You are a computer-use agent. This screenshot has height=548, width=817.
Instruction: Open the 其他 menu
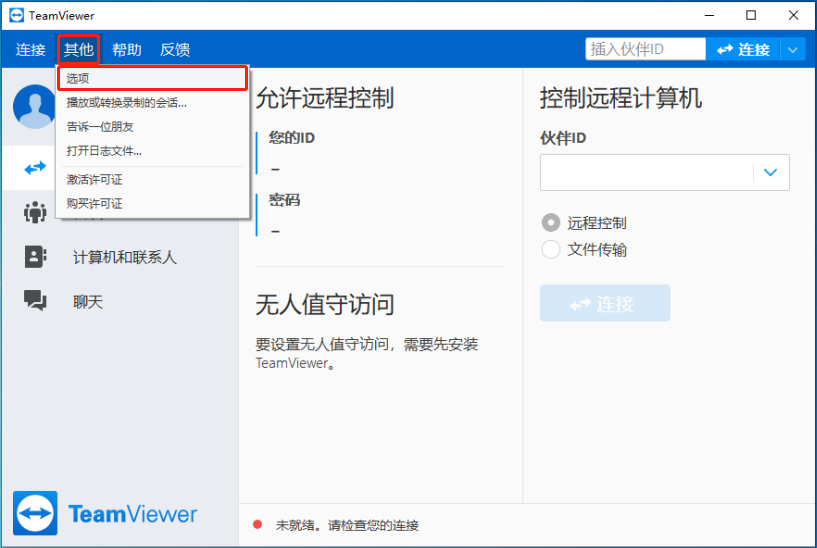click(x=78, y=49)
